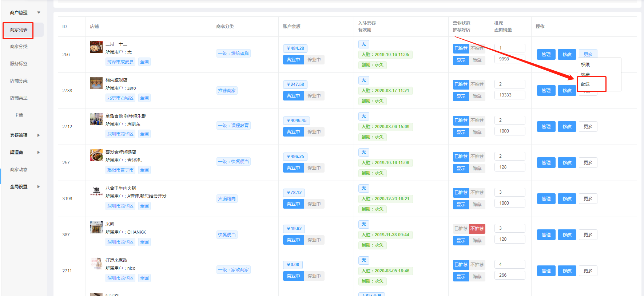This screenshot has height=296, width=644.
Task: Set 喜发金牌烧鹅店 to 停业中
Action: point(314,168)
